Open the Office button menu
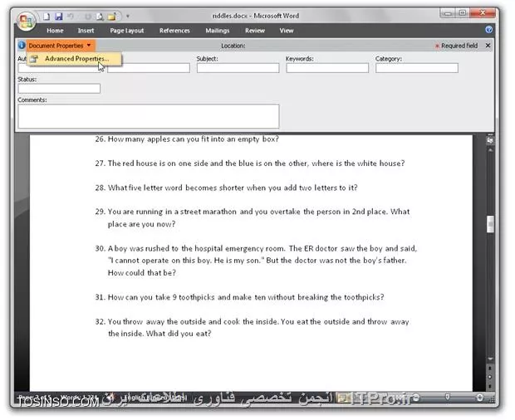515x420 pixels. (x=27, y=22)
